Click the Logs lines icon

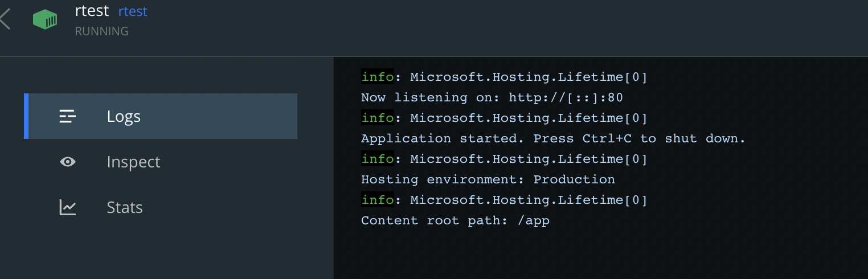click(68, 117)
